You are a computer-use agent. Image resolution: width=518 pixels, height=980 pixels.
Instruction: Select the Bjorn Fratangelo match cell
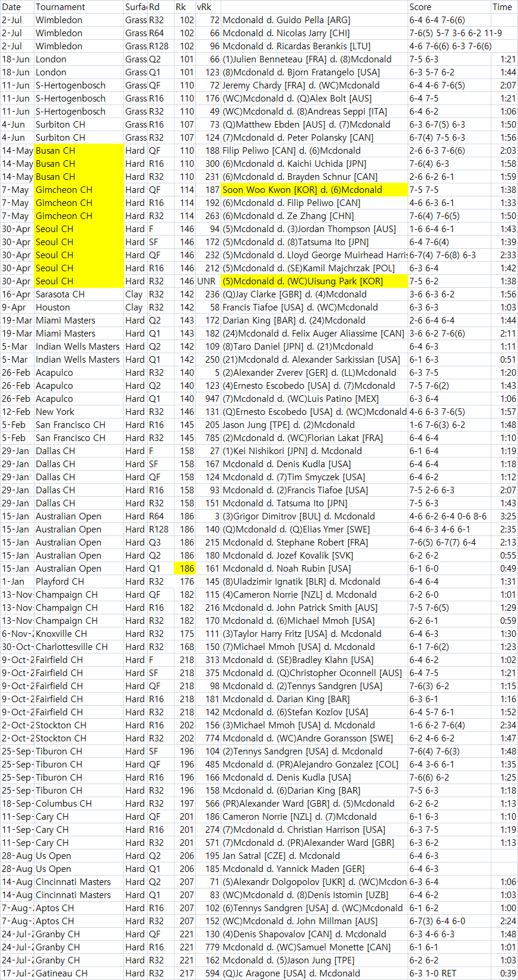(x=314, y=72)
